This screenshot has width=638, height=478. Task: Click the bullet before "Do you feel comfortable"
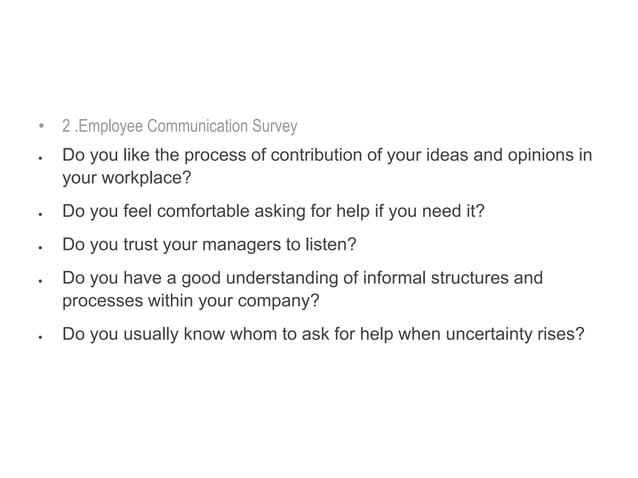coord(39,214)
